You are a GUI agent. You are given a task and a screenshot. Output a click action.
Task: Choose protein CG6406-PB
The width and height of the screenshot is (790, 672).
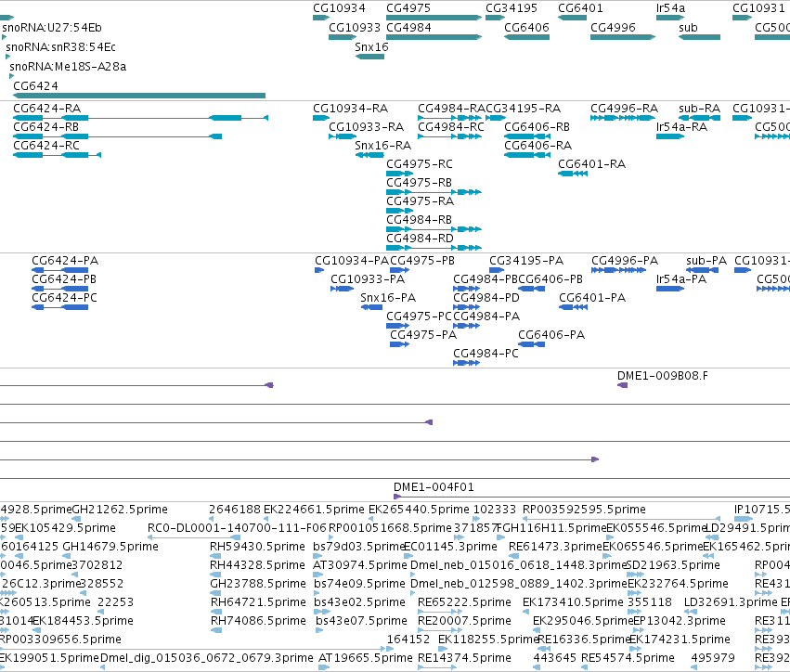coord(531,290)
